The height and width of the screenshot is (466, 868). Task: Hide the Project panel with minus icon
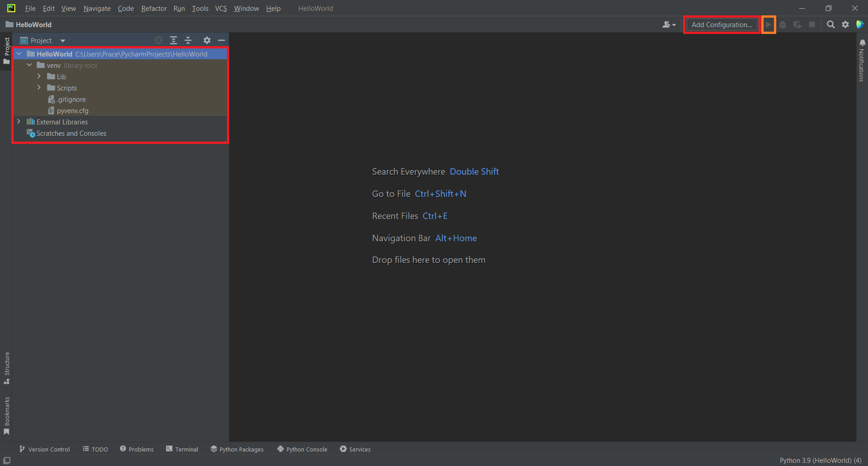pyautogui.click(x=222, y=40)
